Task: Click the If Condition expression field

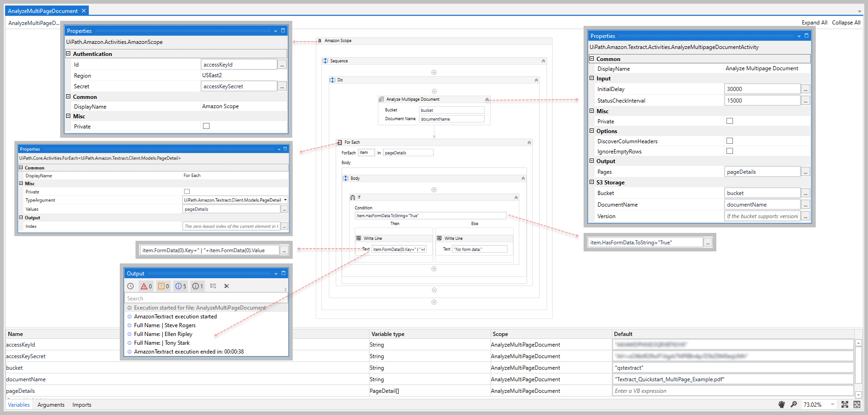Action: tap(431, 216)
